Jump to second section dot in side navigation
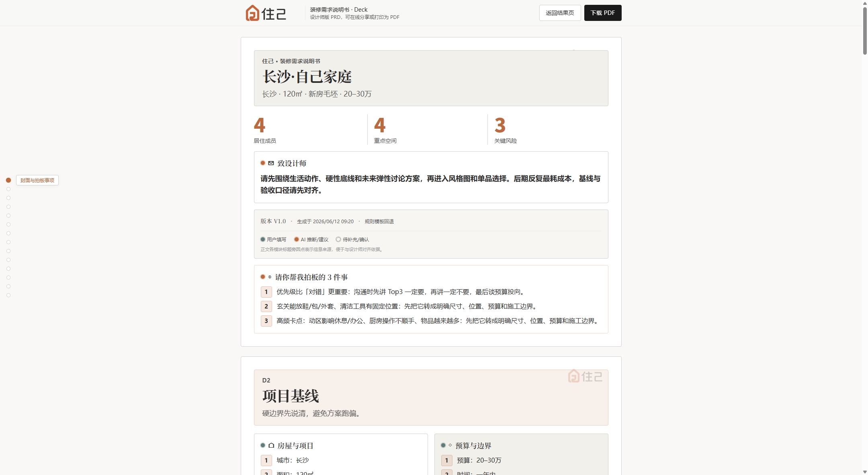The width and height of the screenshot is (868, 475). point(8,189)
